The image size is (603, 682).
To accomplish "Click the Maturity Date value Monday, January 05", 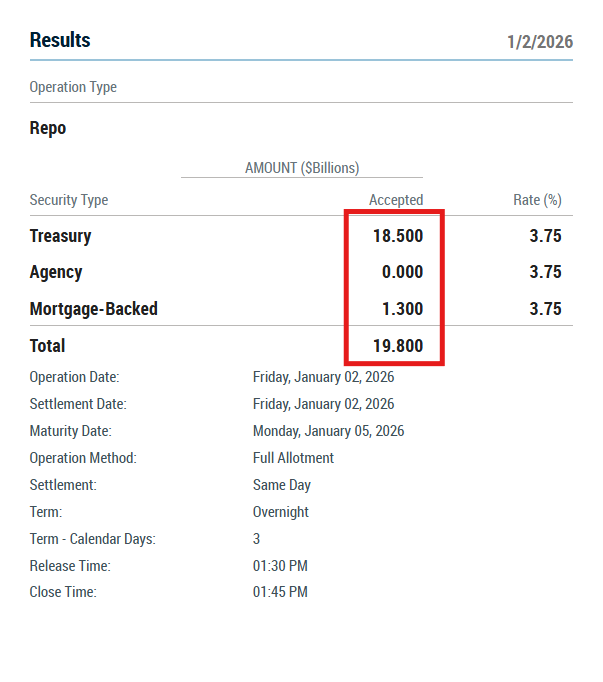I will click(x=328, y=431).
